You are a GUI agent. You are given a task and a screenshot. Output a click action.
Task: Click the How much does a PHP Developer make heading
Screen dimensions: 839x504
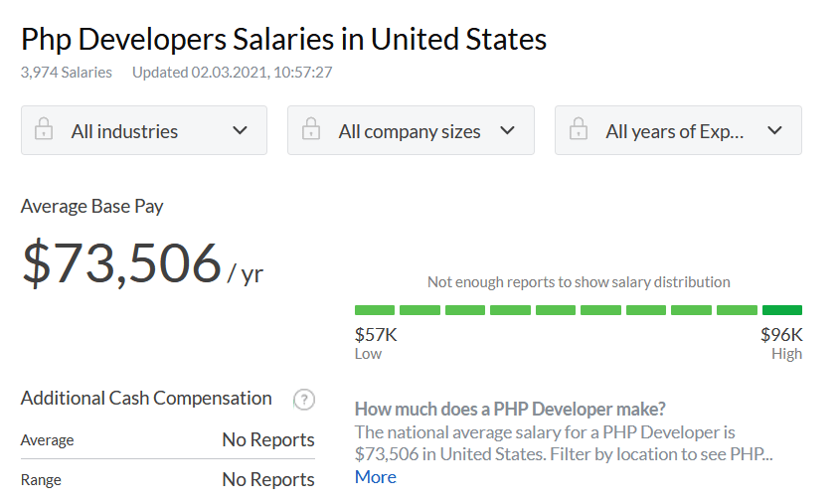click(x=510, y=409)
